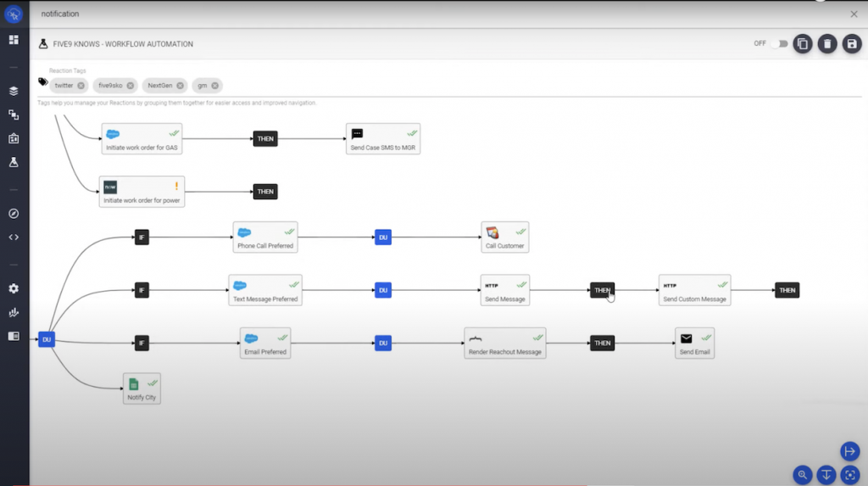Click the Notify City node
Viewport: 868px width, 486px height.
(x=142, y=388)
